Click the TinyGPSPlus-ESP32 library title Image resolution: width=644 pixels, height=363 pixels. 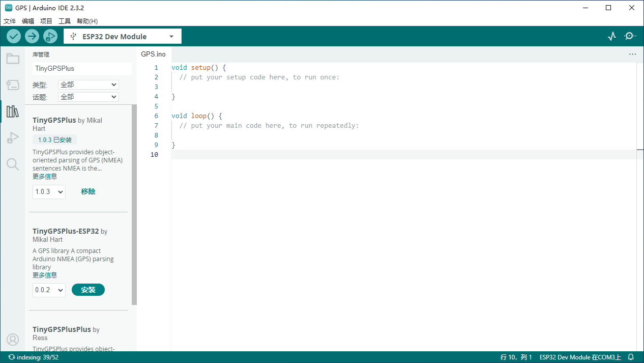tap(66, 231)
